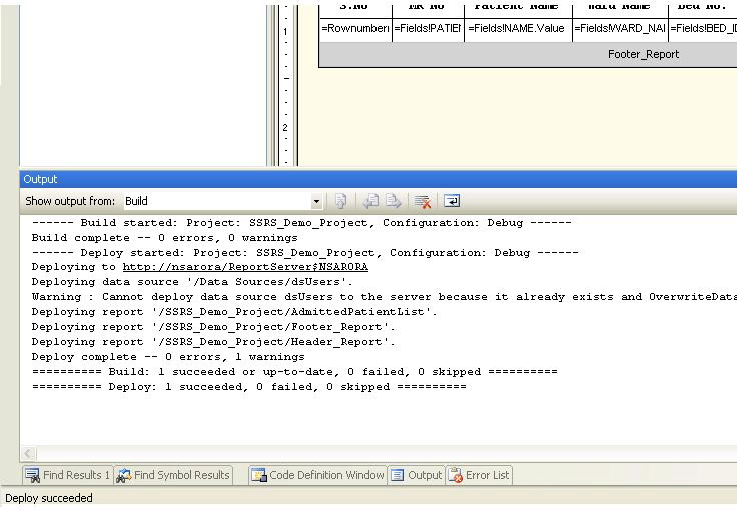Click the Find Results 1 tab icon
The width and height of the screenshot is (751, 519).
point(33,475)
